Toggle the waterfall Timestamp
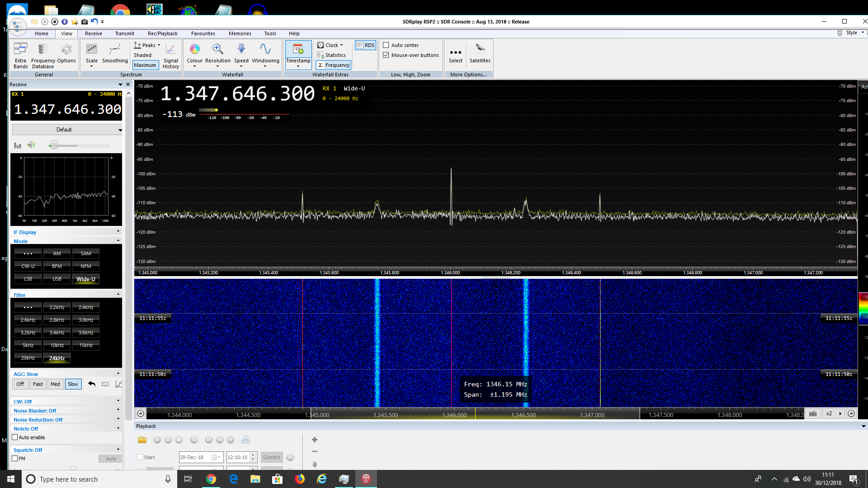This screenshot has height=488, width=868. coord(298,55)
